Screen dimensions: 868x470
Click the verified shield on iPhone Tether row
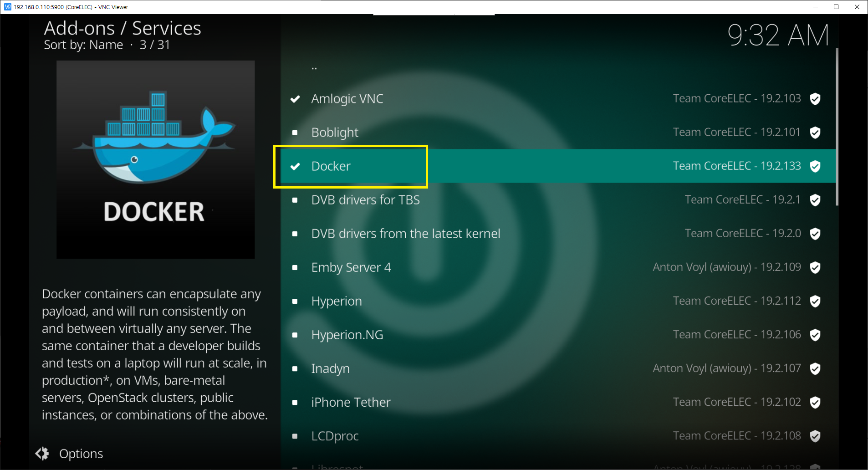click(x=815, y=402)
